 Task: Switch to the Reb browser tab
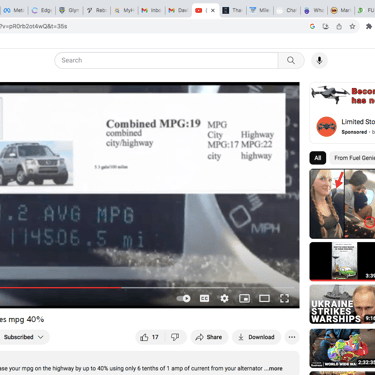(x=96, y=11)
